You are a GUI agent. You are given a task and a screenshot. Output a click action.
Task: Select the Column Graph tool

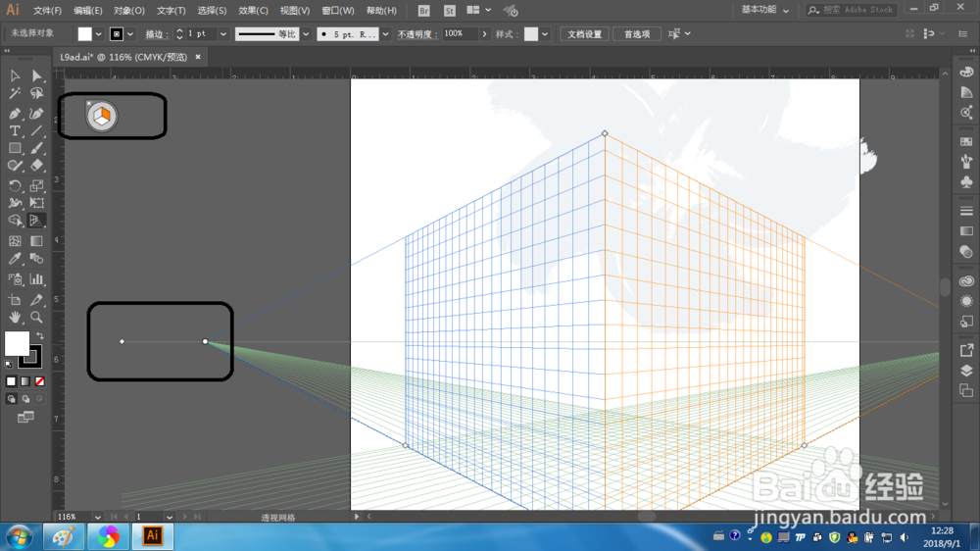click(x=36, y=279)
